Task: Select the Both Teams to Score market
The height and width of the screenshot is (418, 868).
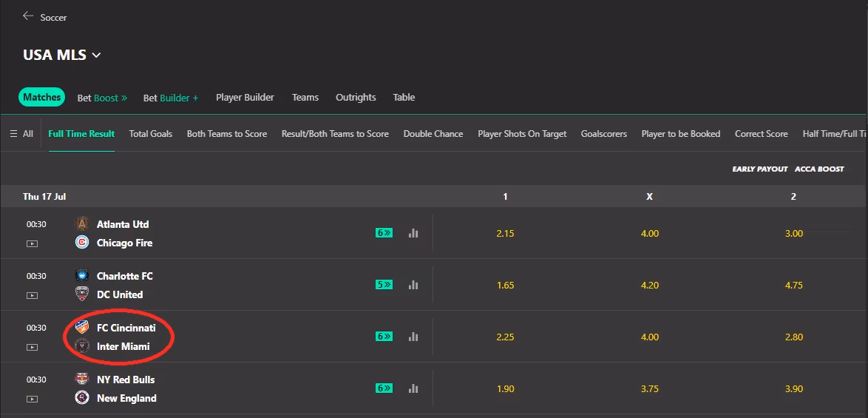Action: [x=227, y=133]
